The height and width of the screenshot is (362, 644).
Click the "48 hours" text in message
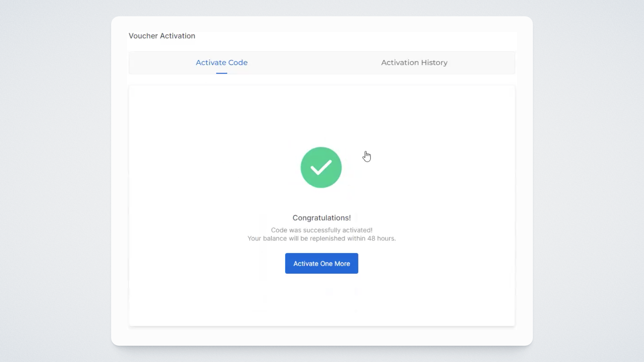point(381,239)
